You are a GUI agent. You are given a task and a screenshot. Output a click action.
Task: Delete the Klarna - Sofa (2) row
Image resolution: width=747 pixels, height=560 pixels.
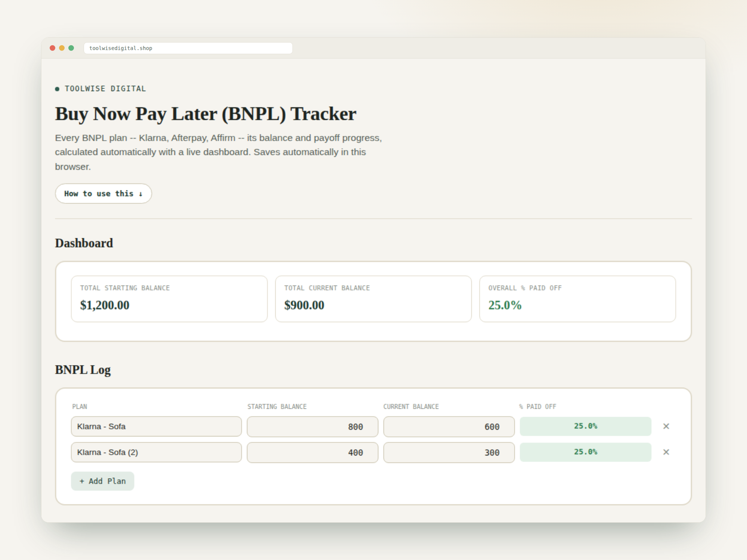(666, 452)
